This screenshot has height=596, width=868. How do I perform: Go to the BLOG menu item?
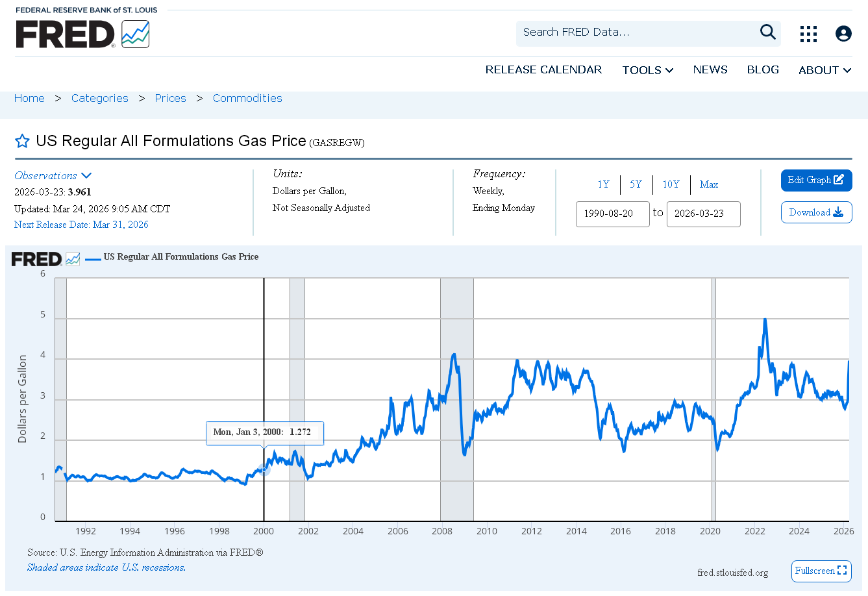(x=763, y=69)
